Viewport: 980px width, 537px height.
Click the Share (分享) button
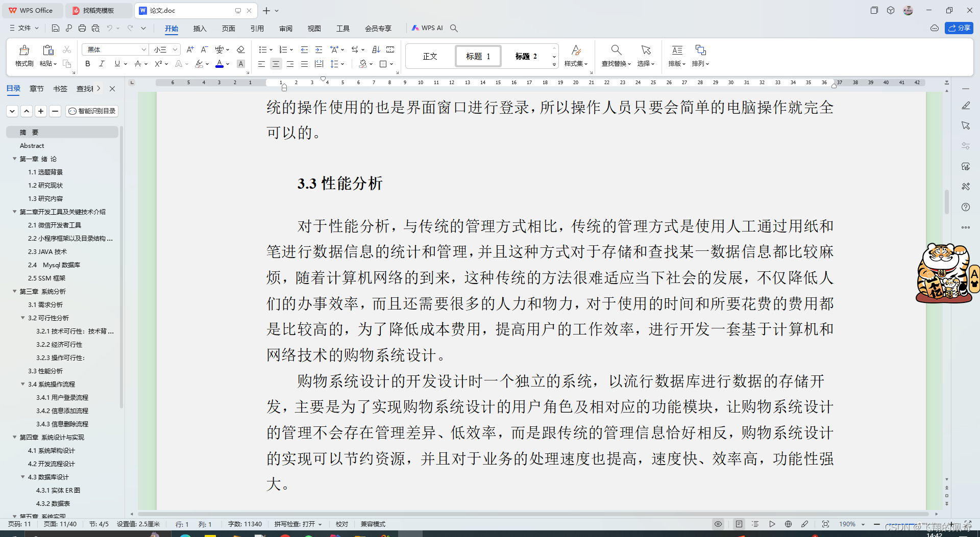[x=959, y=28]
